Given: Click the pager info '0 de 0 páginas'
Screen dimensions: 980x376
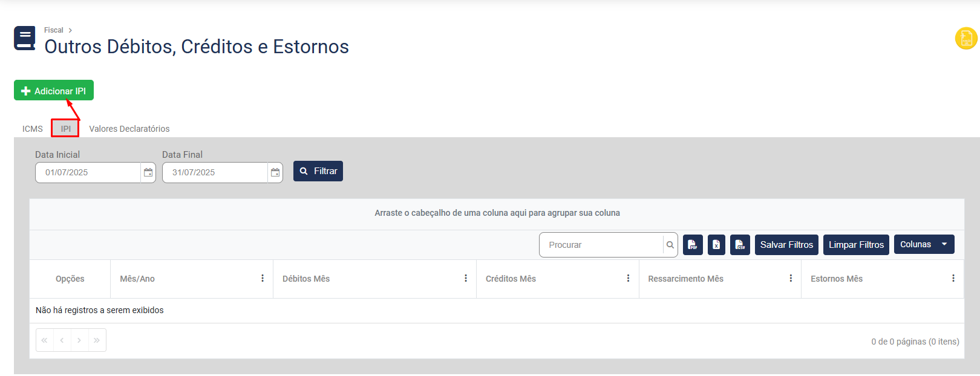Looking at the screenshot, I should pos(915,342).
